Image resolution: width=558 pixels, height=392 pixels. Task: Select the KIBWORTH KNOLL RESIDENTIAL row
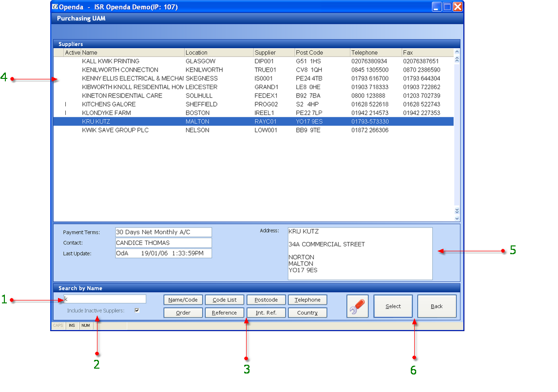pos(253,87)
